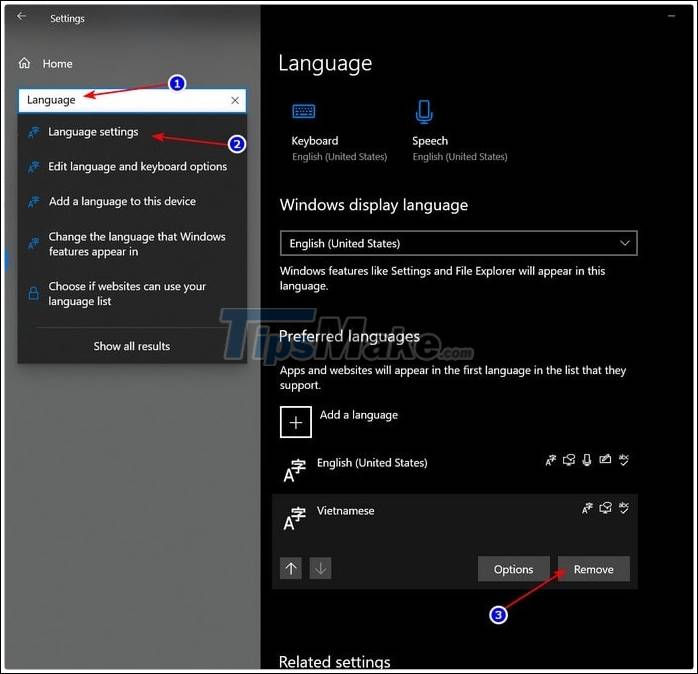The height and width of the screenshot is (674, 698).
Task: Click the Keyboard label
Action: coord(315,141)
